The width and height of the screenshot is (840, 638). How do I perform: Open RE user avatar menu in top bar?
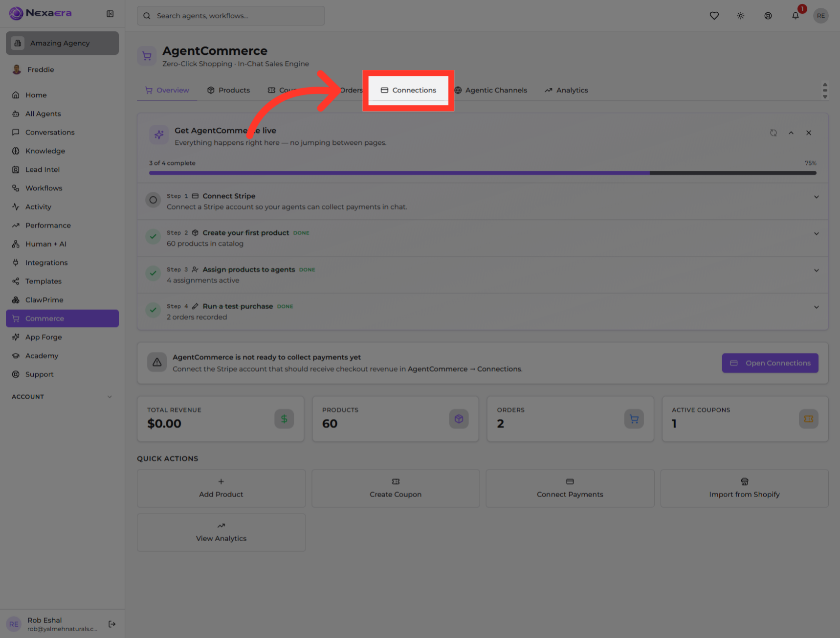[x=821, y=16]
